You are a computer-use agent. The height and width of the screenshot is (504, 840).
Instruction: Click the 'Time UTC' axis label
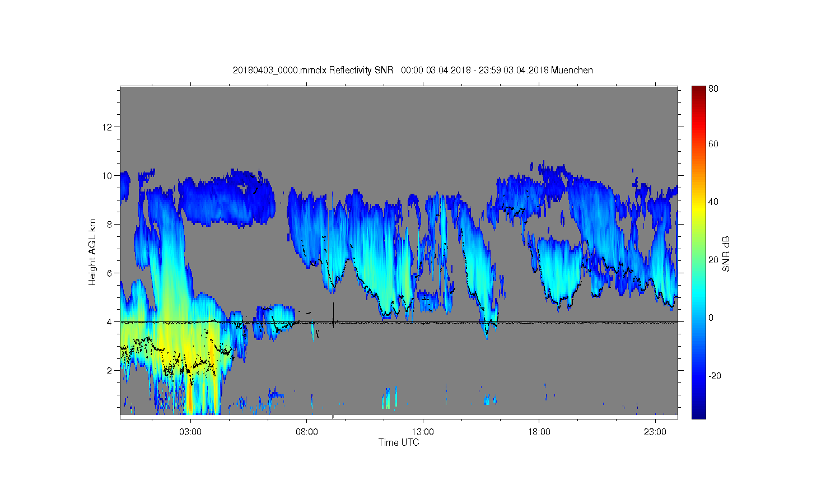[399, 442]
